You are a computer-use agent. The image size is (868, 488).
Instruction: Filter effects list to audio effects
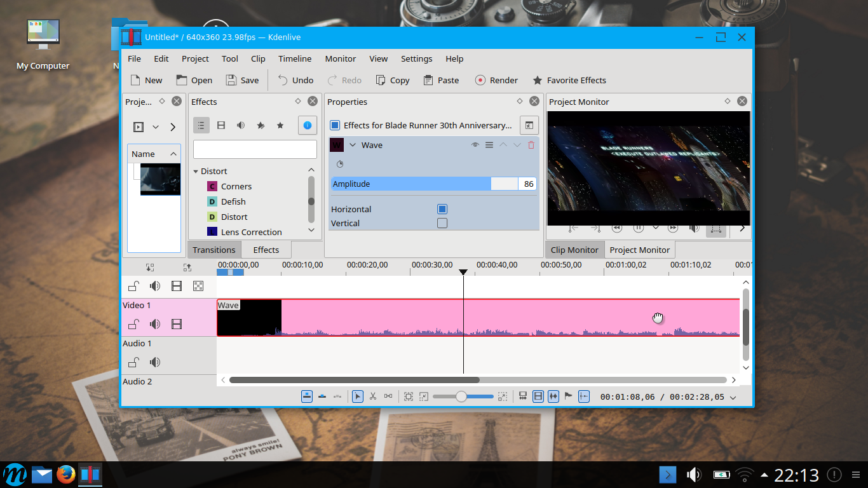pyautogui.click(x=241, y=126)
